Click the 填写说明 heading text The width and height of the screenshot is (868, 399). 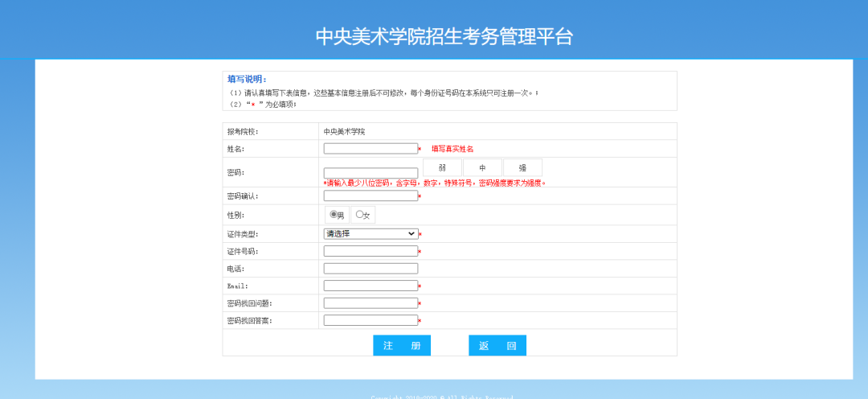[x=247, y=80]
